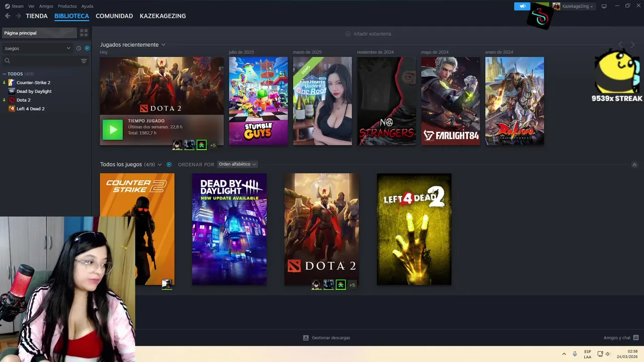Click Página principal button

(39, 33)
